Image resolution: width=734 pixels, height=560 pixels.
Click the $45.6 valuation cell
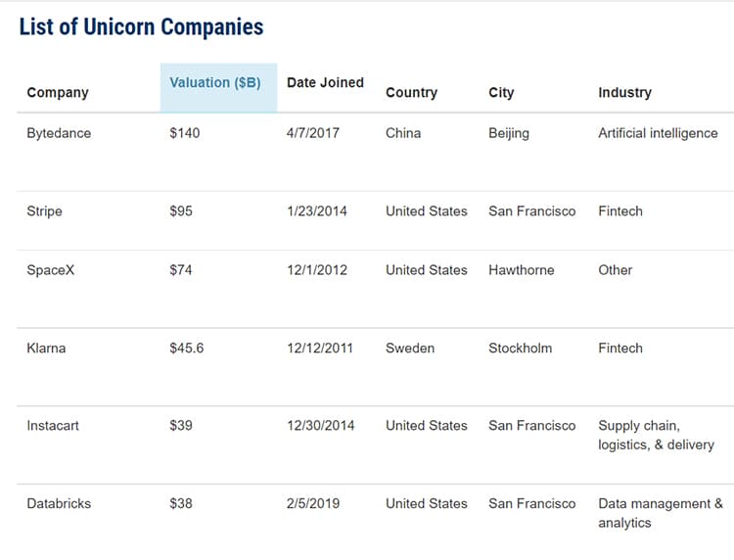coord(186,349)
